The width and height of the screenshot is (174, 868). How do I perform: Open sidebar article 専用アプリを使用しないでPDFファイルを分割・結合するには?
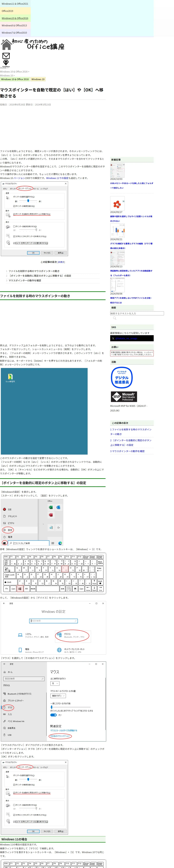(x=131, y=300)
